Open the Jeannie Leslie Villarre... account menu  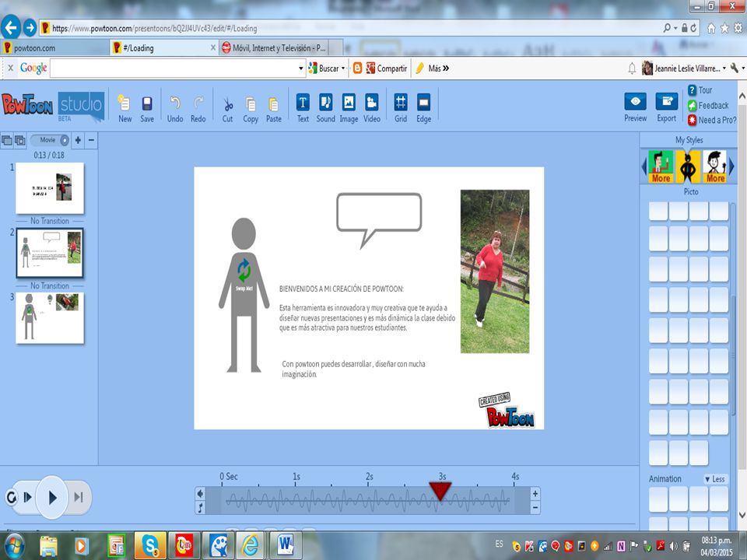point(684,68)
